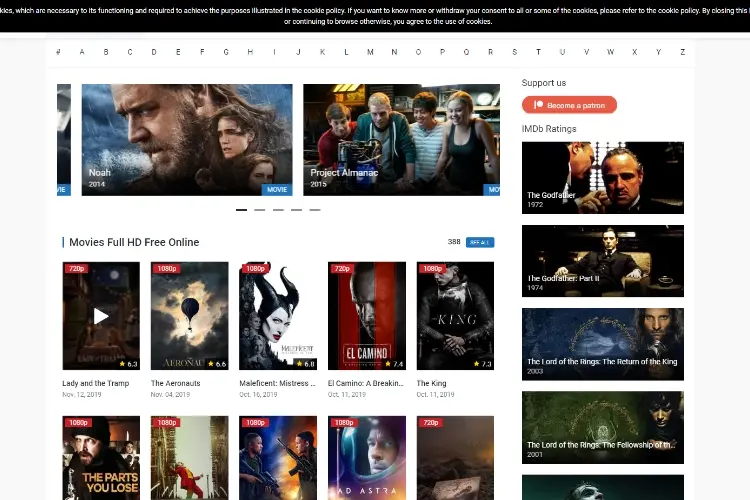Viewport: 750px width, 500px height.
Task: Click the 6.3 star rating on Lady and the Tramp
Action: point(128,364)
